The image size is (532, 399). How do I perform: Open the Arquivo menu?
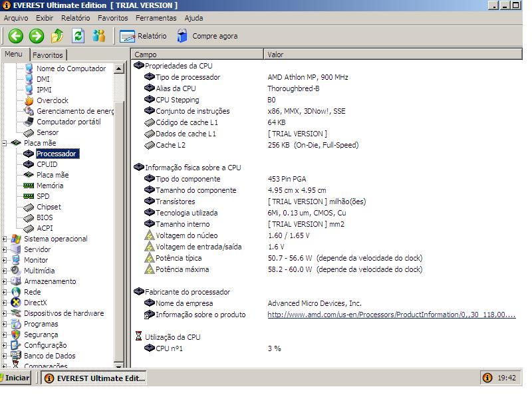16,18
